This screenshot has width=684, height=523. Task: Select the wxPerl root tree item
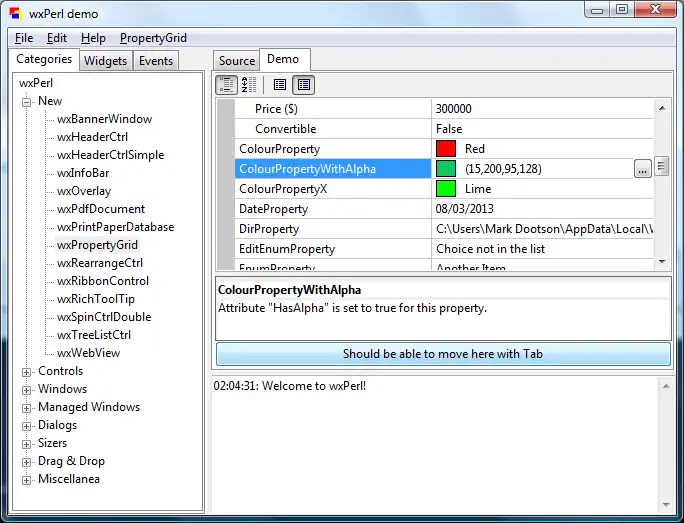(36, 83)
